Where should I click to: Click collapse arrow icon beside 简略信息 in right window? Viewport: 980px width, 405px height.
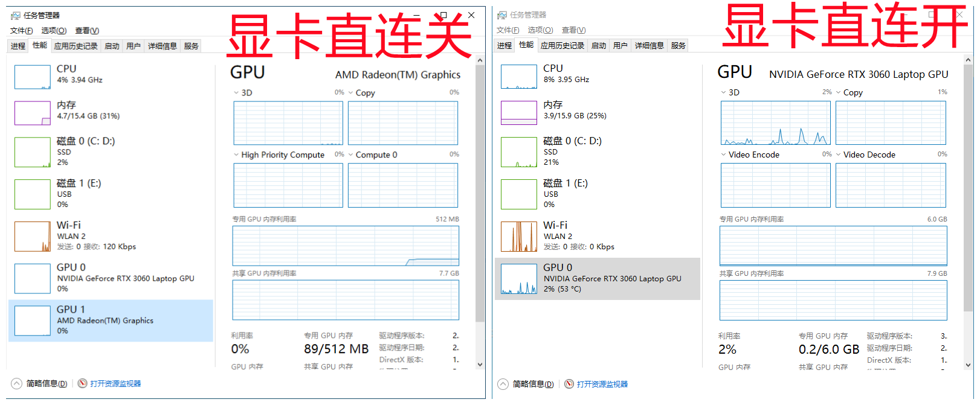(503, 384)
